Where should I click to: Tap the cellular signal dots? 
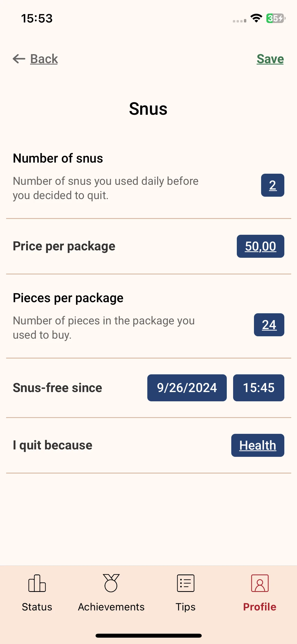(x=239, y=21)
